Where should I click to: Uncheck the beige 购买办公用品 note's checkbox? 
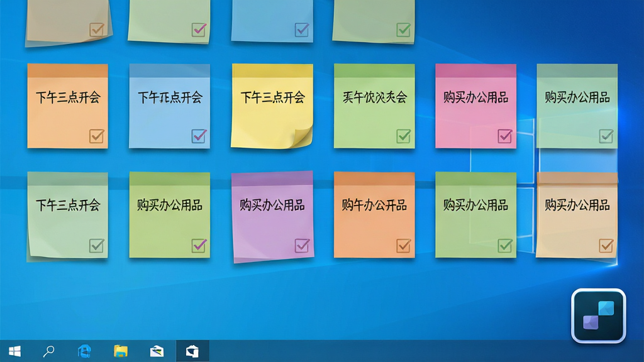pos(606,246)
